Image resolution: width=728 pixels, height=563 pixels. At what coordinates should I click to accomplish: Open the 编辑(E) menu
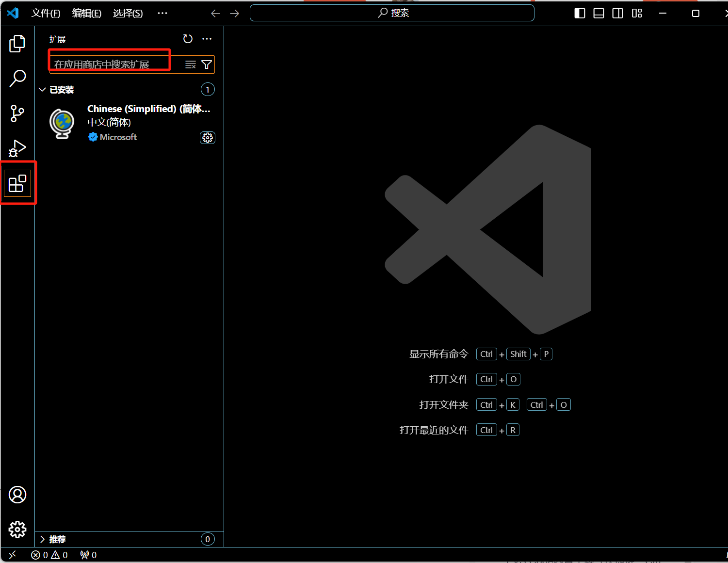click(87, 13)
